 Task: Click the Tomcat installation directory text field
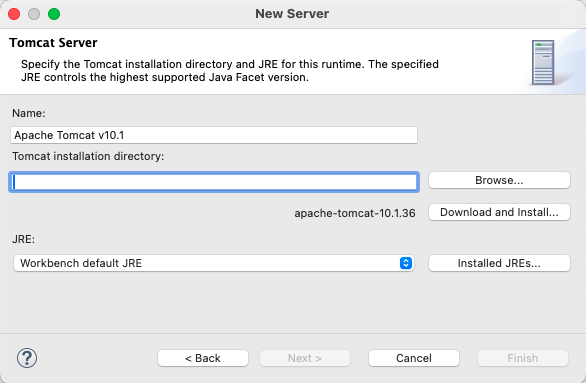click(214, 182)
